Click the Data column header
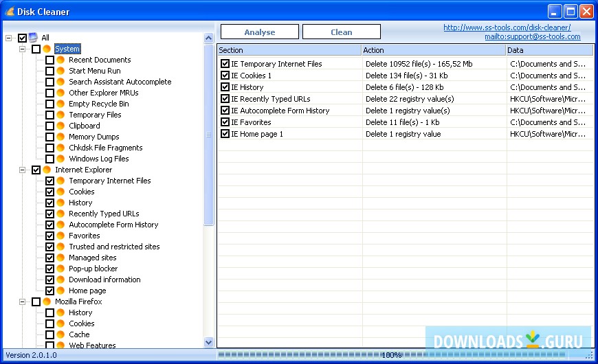The image size is (598, 364). tap(550, 50)
